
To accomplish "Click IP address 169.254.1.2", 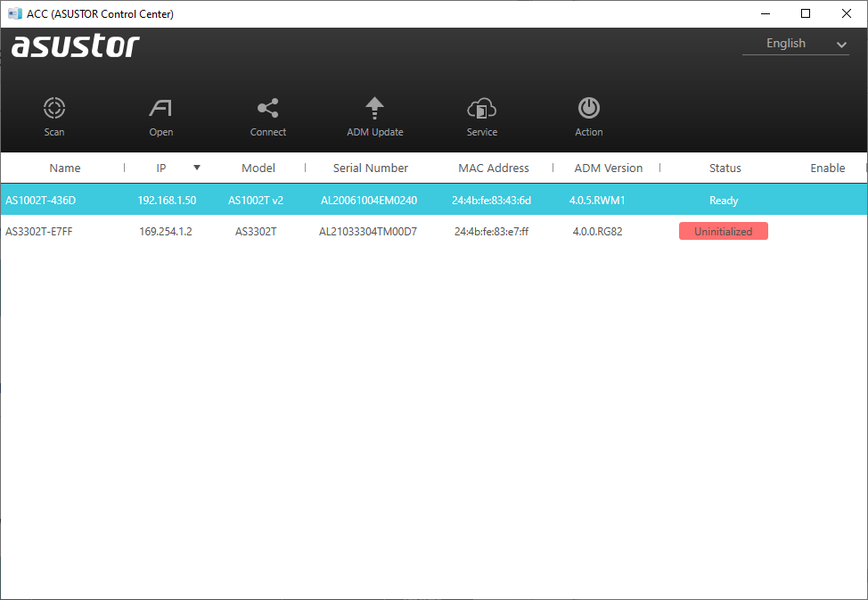I will 166,231.
